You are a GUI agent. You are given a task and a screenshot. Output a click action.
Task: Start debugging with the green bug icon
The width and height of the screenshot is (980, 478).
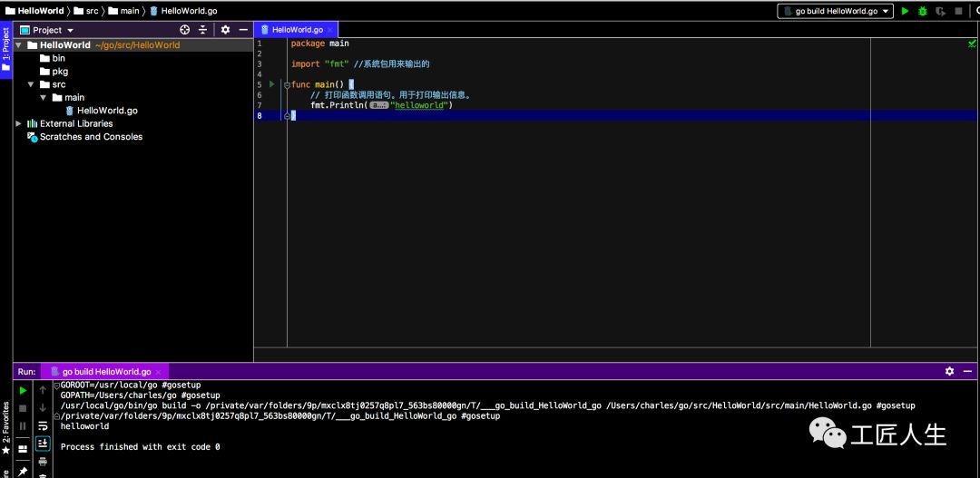click(x=923, y=11)
